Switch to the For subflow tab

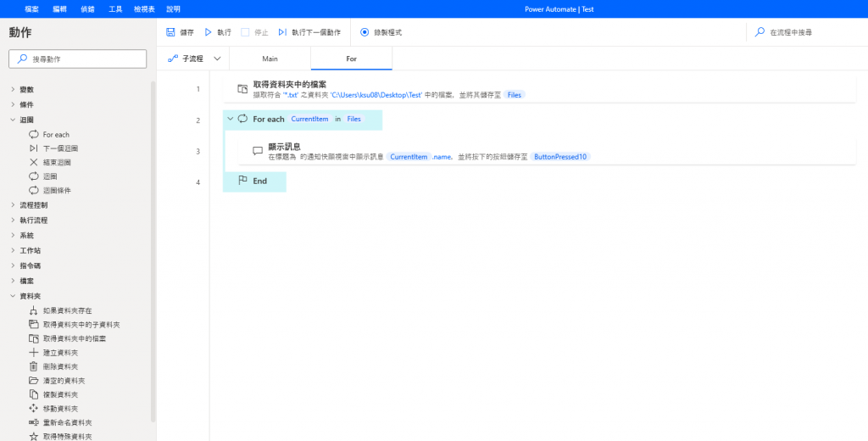352,59
